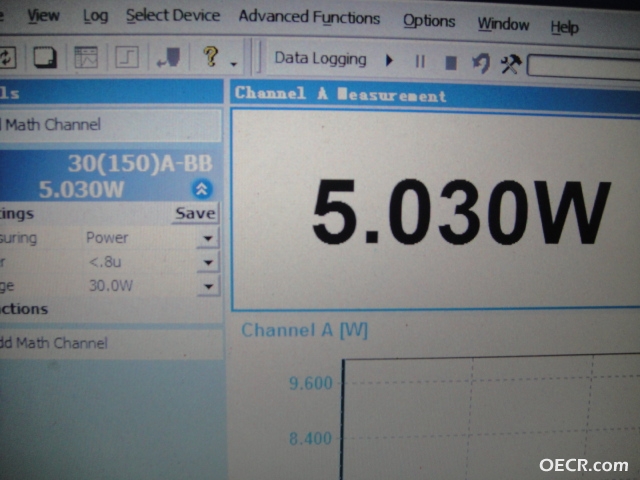Click the large 5.030W measurement display
The width and height of the screenshot is (640, 480).
click(x=461, y=211)
